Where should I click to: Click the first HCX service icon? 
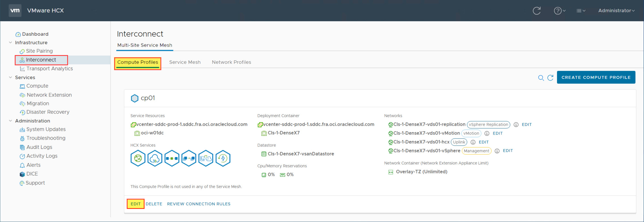tap(138, 158)
